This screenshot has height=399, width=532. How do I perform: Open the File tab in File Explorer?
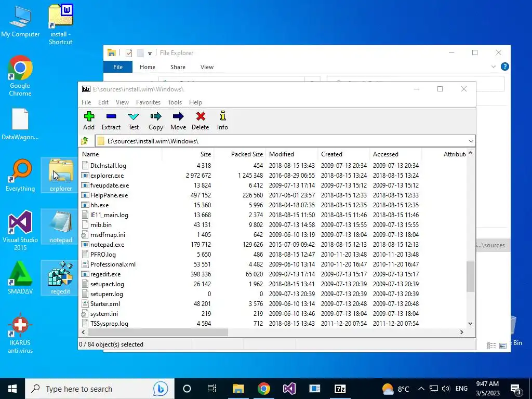click(118, 67)
